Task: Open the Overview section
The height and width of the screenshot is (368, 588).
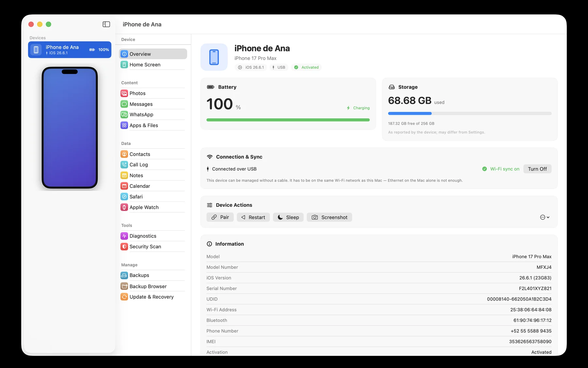Action: [x=153, y=54]
